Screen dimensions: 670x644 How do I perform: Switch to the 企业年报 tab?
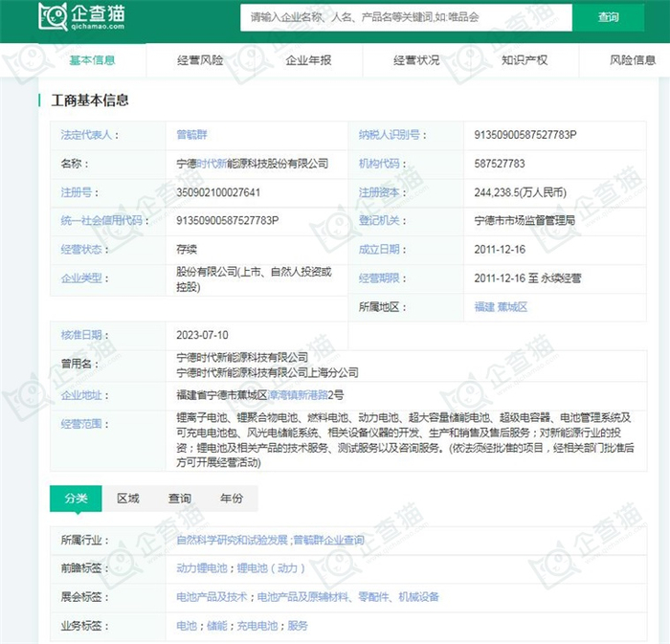point(308,60)
